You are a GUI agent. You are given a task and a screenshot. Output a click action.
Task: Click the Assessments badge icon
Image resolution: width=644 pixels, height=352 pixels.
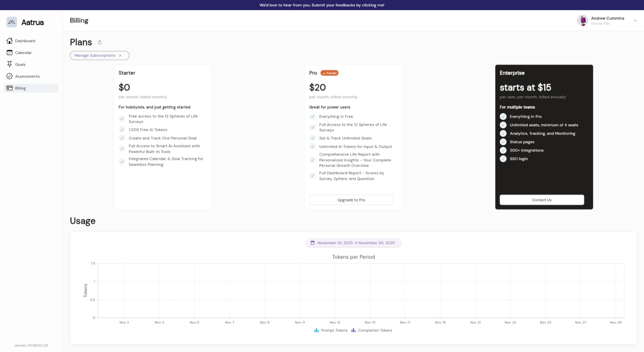click(10, 76)
